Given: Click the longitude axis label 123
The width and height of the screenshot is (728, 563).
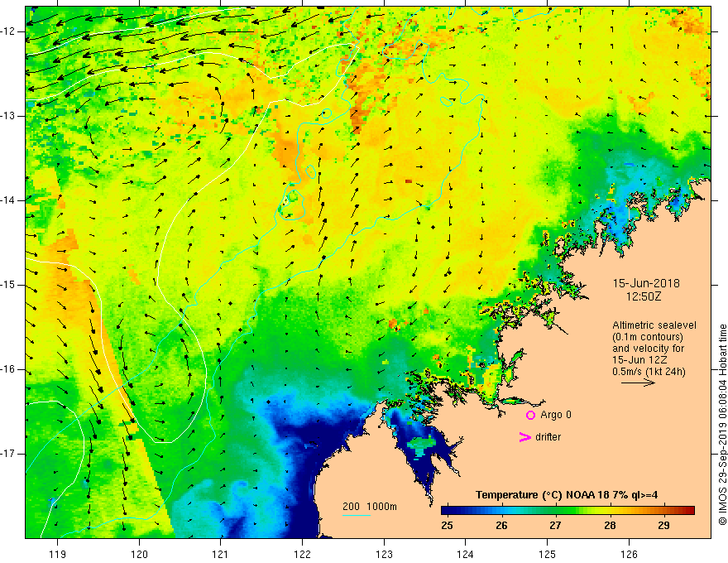Looking at the screenshot, I should coord(384,554).
